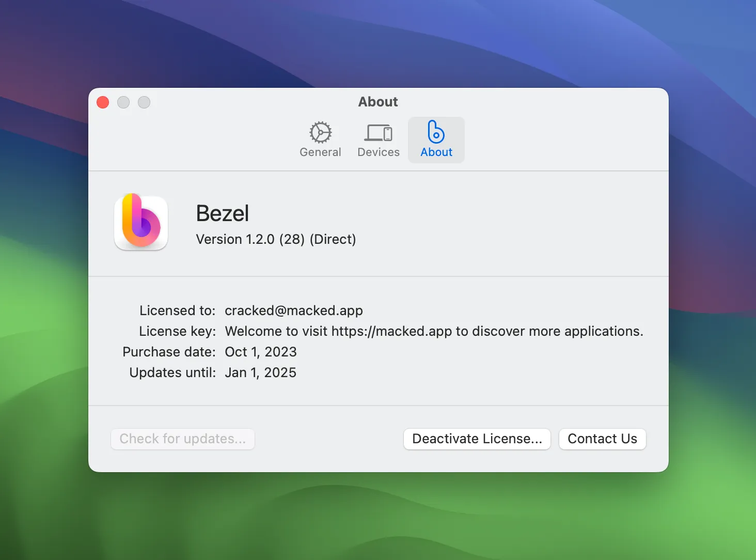Click the license key text line
The image size is (756, 560).
click(x=434, y=331)
